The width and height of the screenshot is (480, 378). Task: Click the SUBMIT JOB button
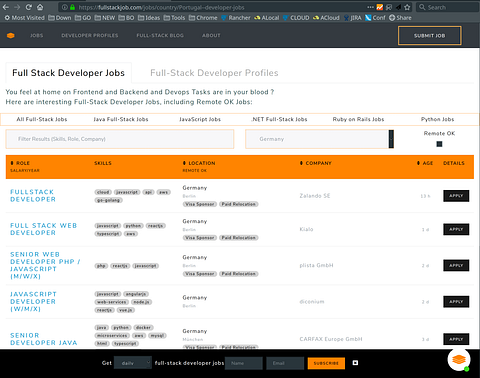430,35
